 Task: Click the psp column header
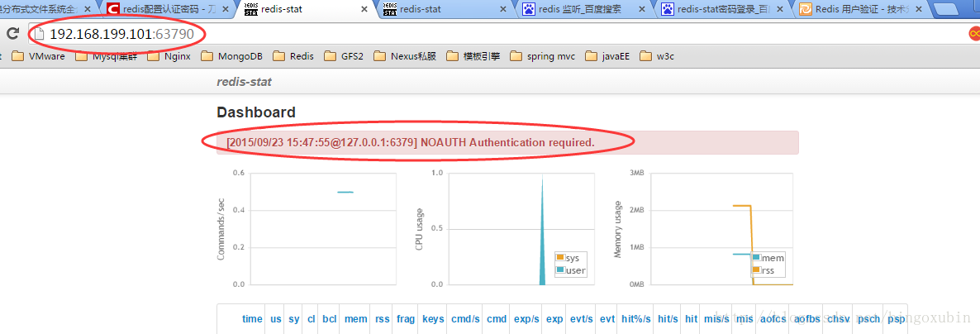[x=897, y=319]
